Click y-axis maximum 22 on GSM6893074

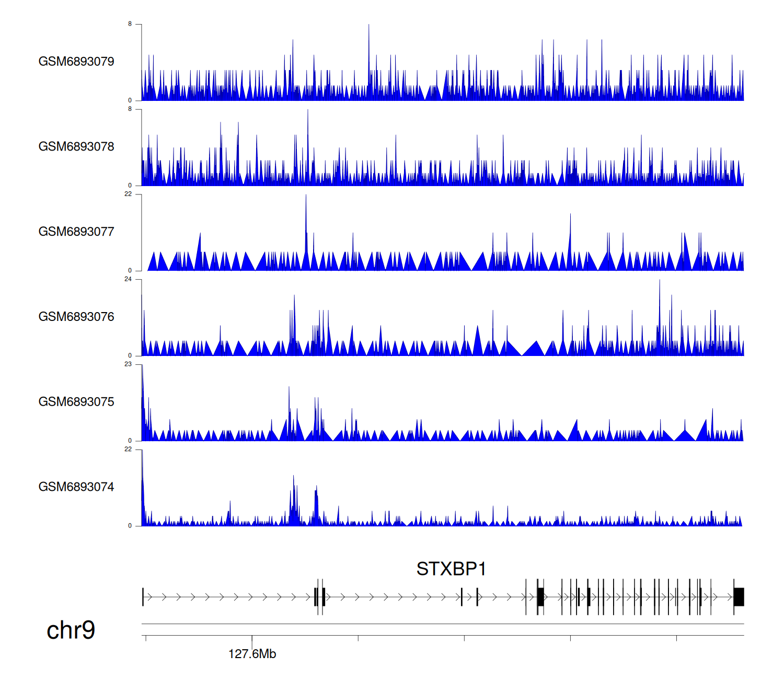128,450
